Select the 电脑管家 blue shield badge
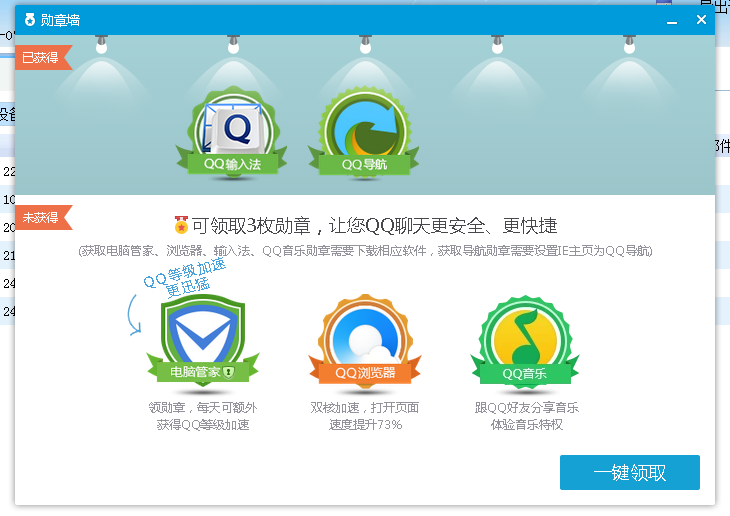Image resolution: width=730 pixels, height=516 pixels. click(200, 333)
